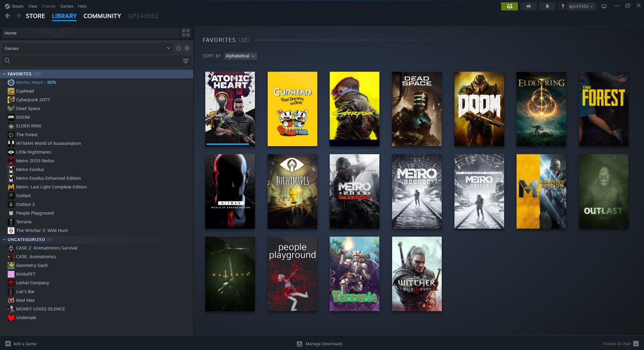Click Add a Game link
The image size is (644, 350).
pyautogui.click(x=25, y=344)
